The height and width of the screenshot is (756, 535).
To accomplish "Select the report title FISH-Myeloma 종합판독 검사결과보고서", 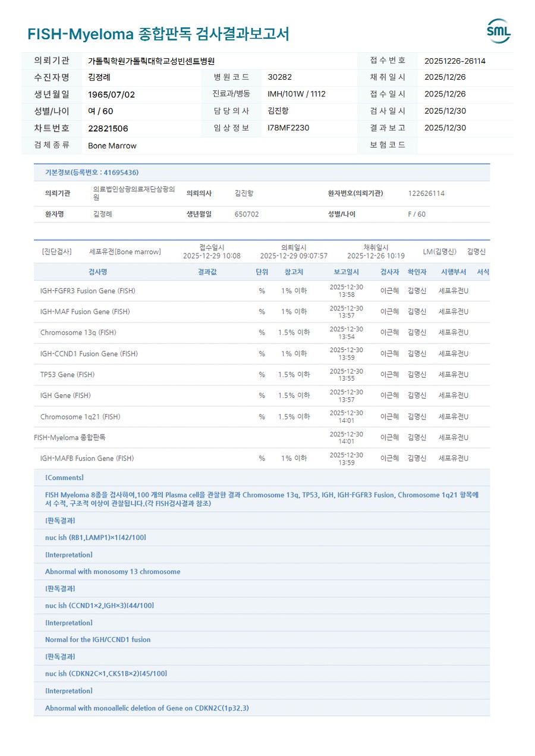I will coord(158,34).
